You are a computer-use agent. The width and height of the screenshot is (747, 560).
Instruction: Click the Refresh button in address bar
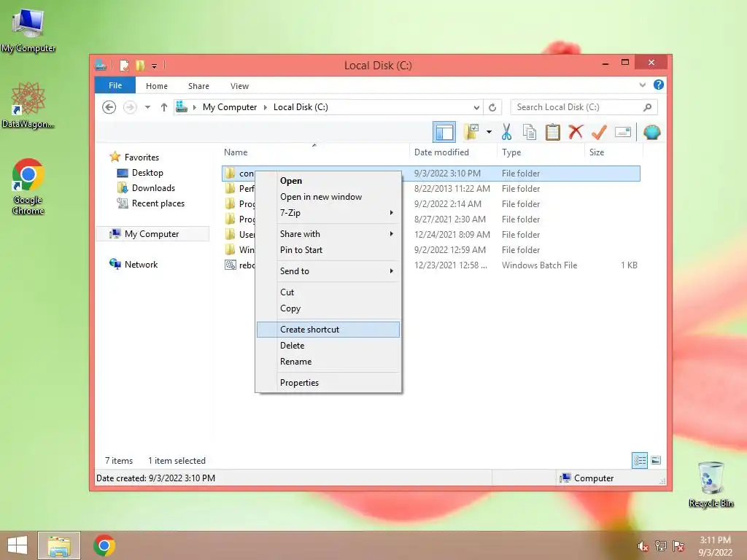pyautogui.click(x=492, y=107)
